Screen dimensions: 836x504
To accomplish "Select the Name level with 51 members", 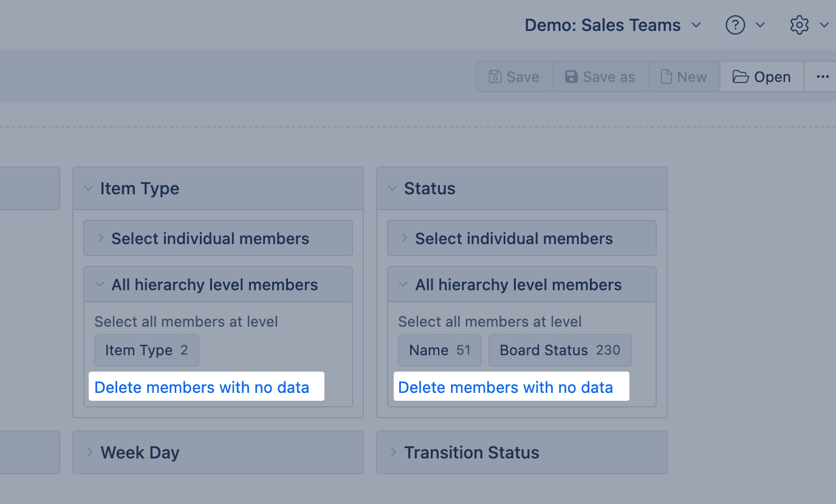I will (439, 350).
